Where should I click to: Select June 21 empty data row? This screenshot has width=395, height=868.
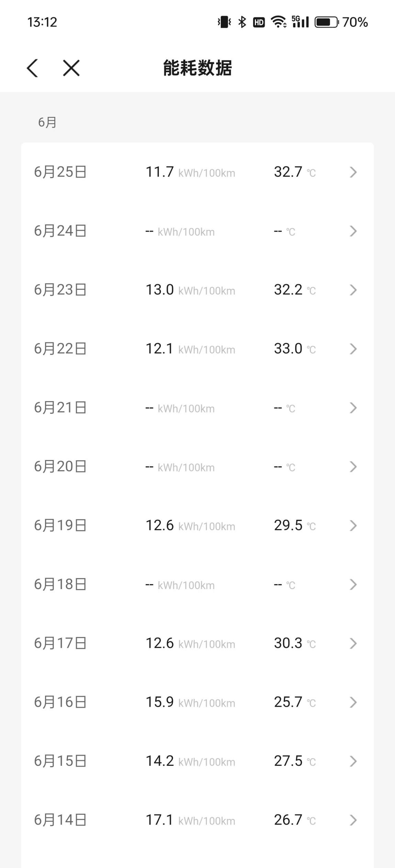(197, 408)
